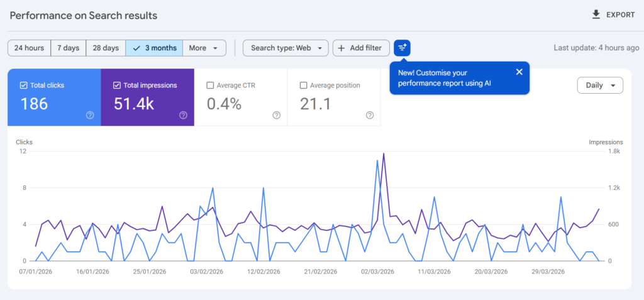
Task: Click the plus icon in Add filter
Action: [x=341, y=48]
